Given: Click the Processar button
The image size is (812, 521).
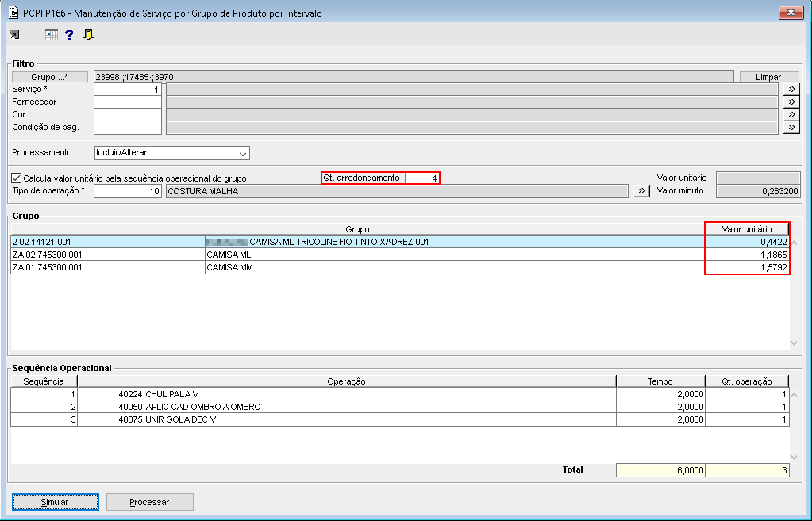Looking at the screenshot, I should coord(150,502).
